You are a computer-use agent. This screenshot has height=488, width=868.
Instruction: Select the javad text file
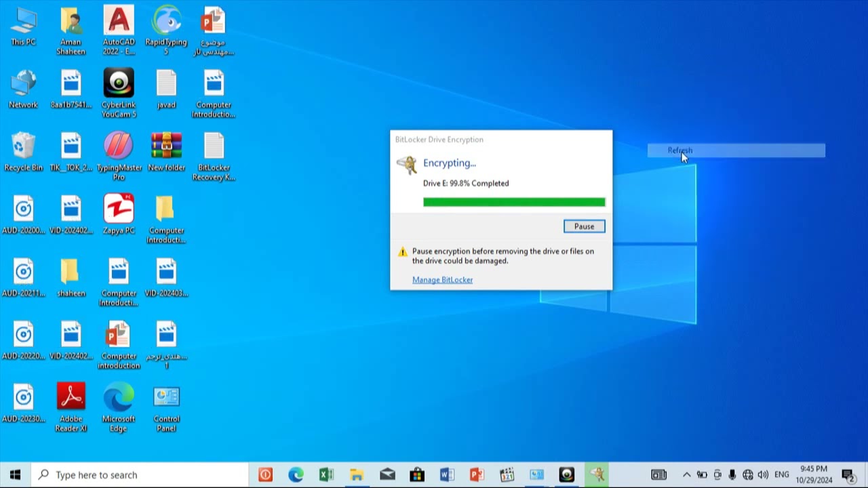pyautogui.click(x=166, y=89)
